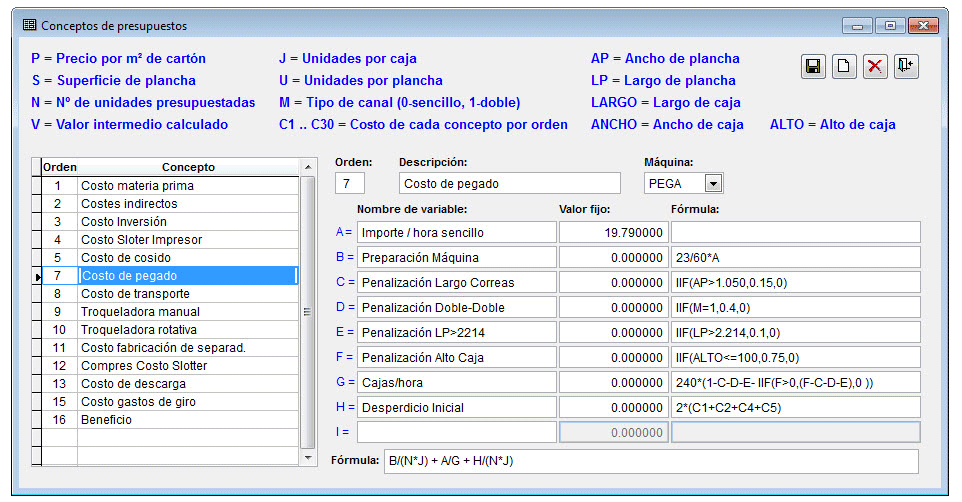
Task: Click formula 'IIF(ALTO<=100,0.75,0)'
Action: tap(796, 357)
